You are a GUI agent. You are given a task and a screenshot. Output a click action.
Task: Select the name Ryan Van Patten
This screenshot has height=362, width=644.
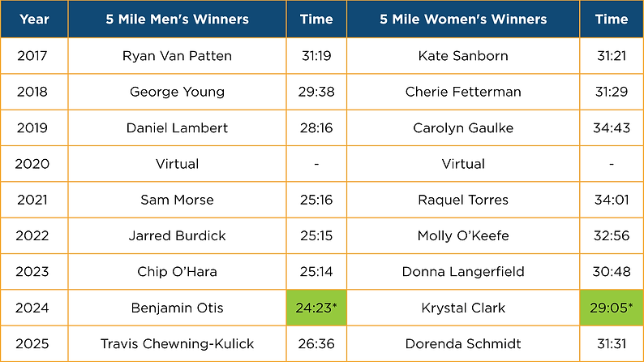(177, 56)
